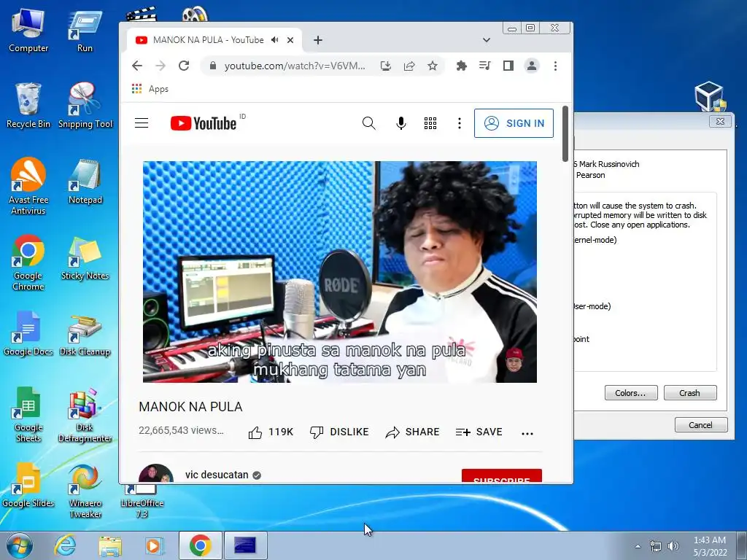
Task: Open YouTube settings three-dot menu
Action: pyautogui.click(x=460, y=123)
